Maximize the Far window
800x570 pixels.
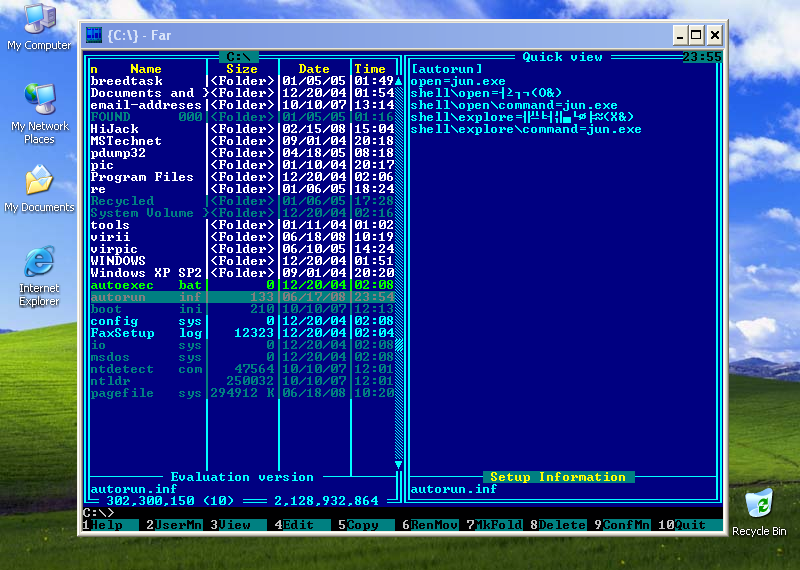pos(696,35)
